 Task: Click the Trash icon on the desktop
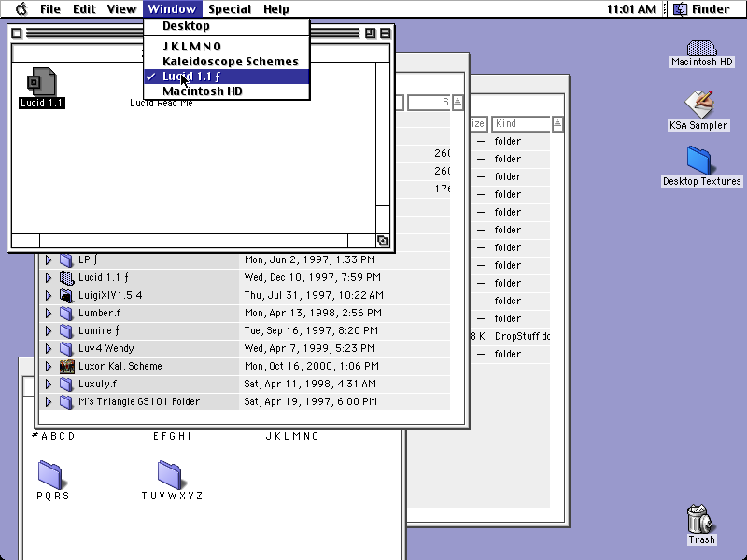click(700, 519)
